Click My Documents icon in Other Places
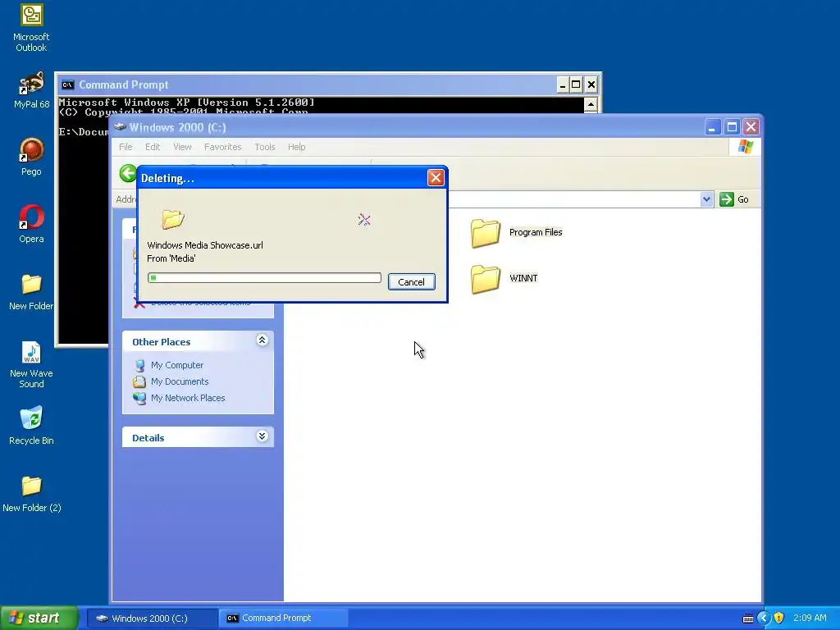 (139, 382)
